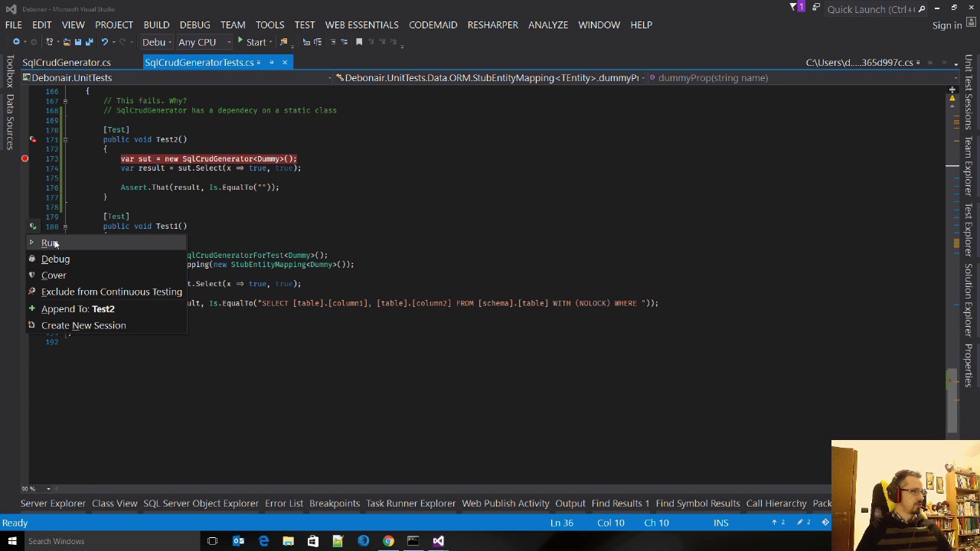Open the dummyProp member navigation dropdown
The height and width of the screenshot is (551, 980).
[802, 77]
